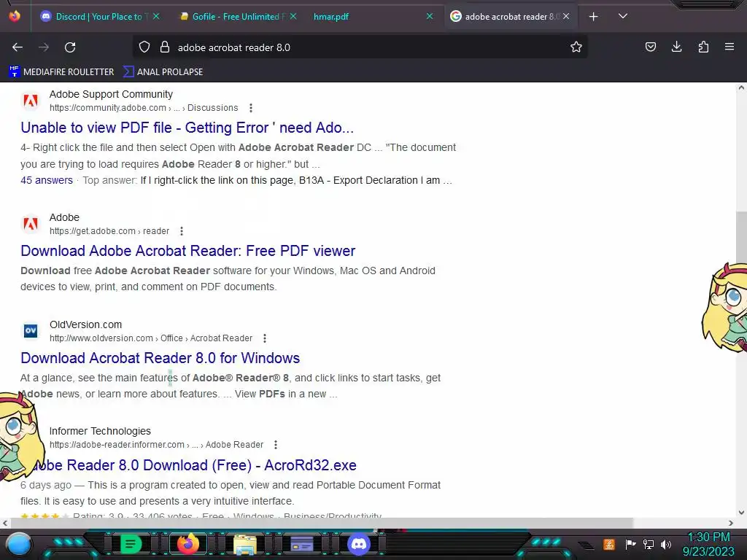Image resolution: width=747 pixels, height=560 pixels.
Task: View site security via the padlock icon
Action: coord(165,47)
